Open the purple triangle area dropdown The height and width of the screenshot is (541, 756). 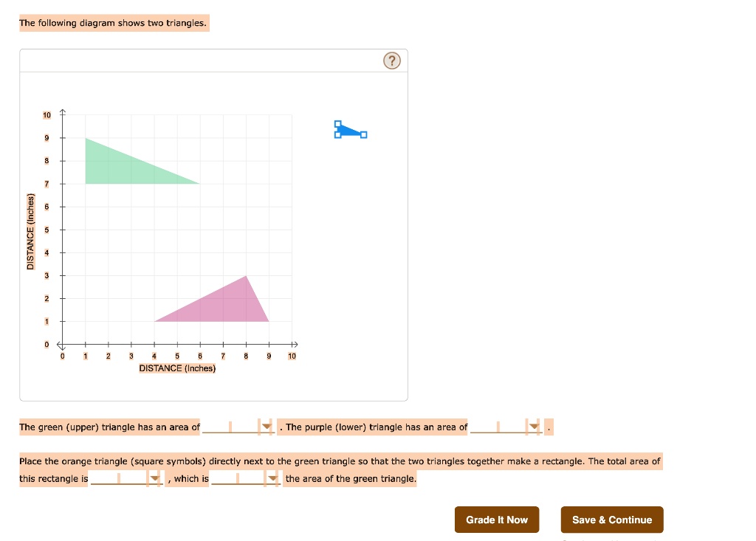[x=533, y=427]
